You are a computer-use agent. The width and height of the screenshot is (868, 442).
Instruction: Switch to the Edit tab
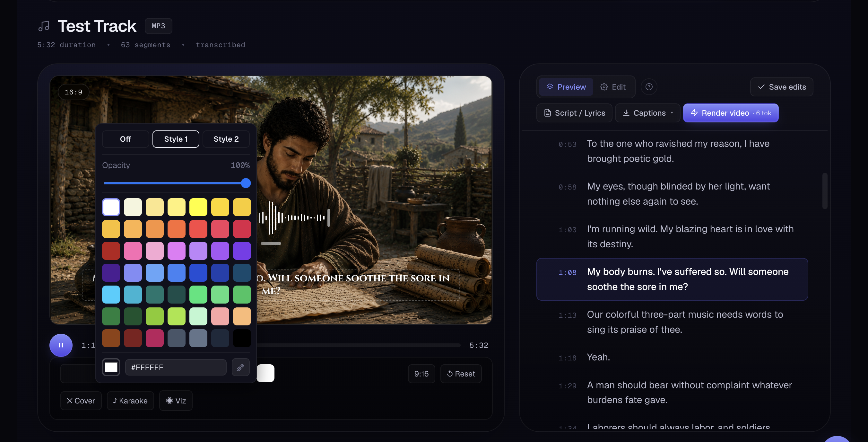613,87
